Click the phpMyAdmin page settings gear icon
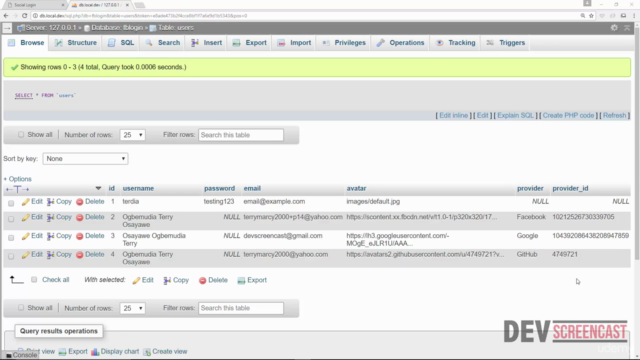 pyautogui.click(x=614, y=28)
